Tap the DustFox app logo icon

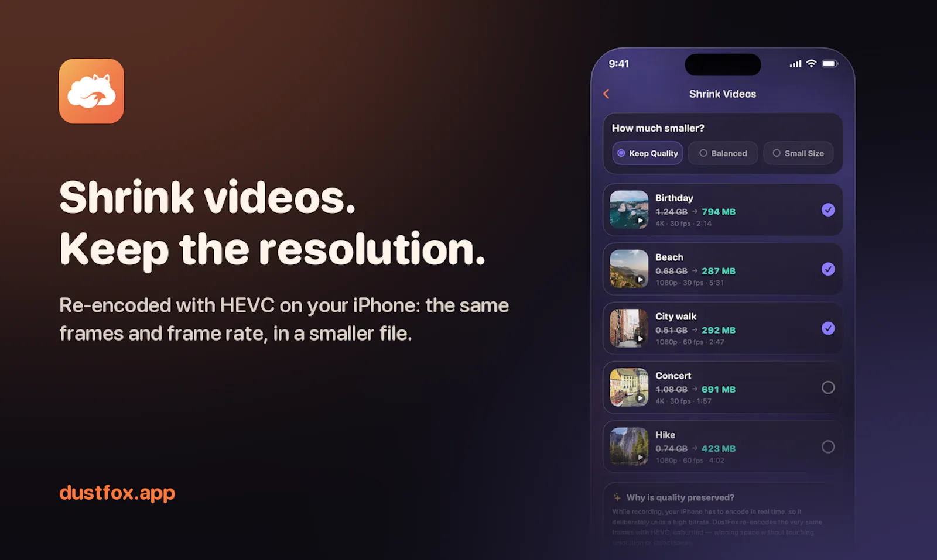click(91, 91)
